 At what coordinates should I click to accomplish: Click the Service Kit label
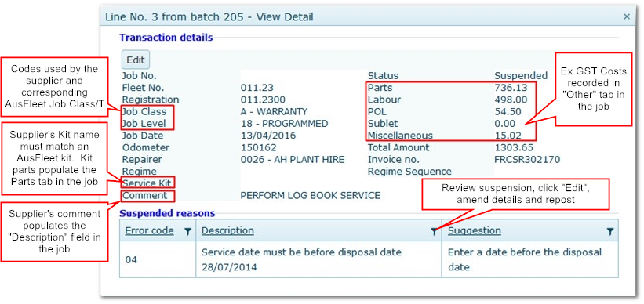[x=147, y=183]
